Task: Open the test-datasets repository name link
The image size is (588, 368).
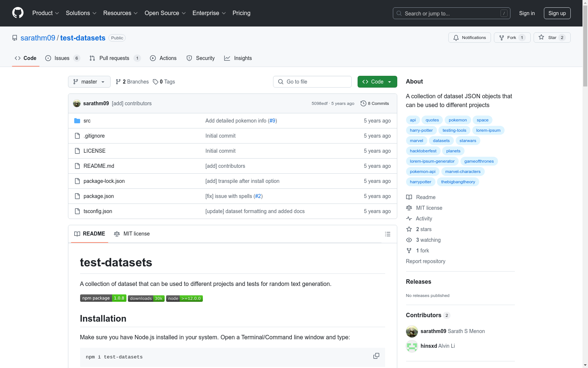Action: (83, 38)
